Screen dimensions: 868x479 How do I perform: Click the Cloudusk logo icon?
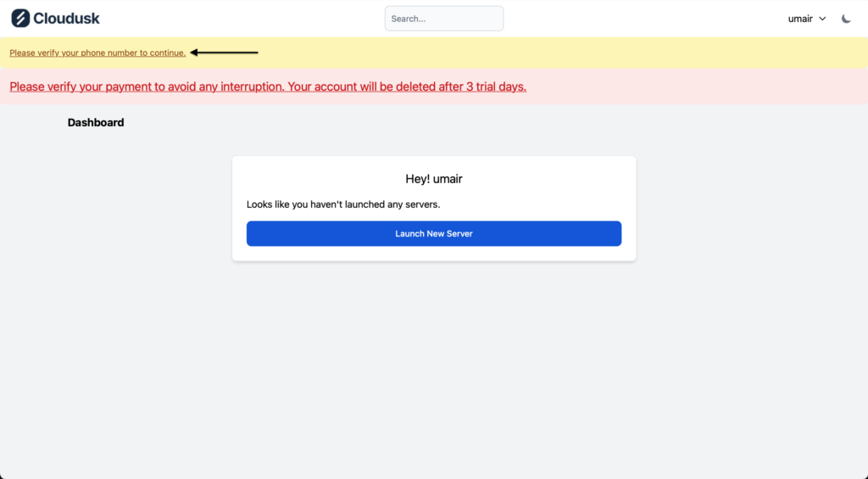20,18
